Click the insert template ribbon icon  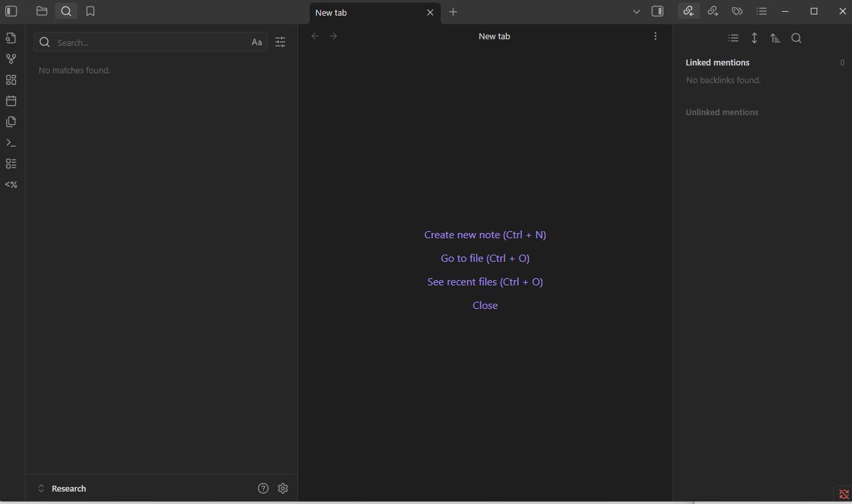[x=11, y=122]
